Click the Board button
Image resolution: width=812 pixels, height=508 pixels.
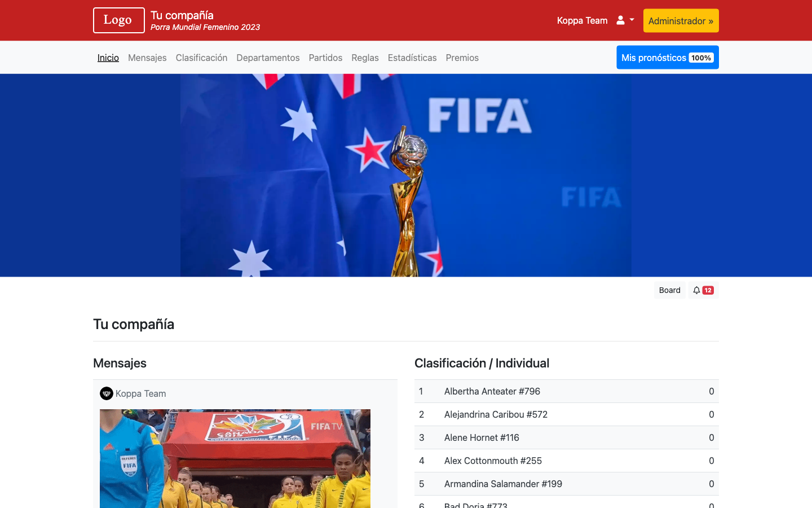[x=670, y=290]
